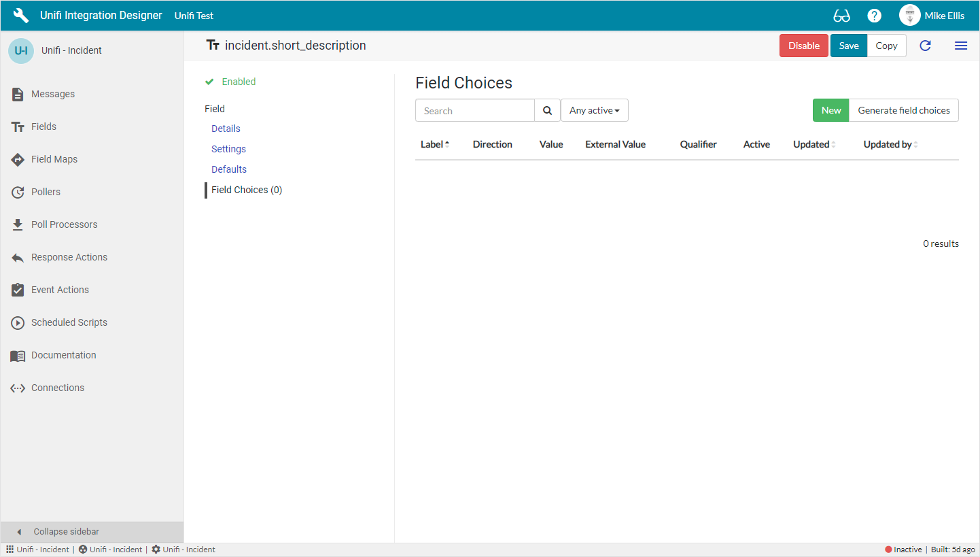Disable the field with red button
980x557 pixels.
click(x=803, y=46)
